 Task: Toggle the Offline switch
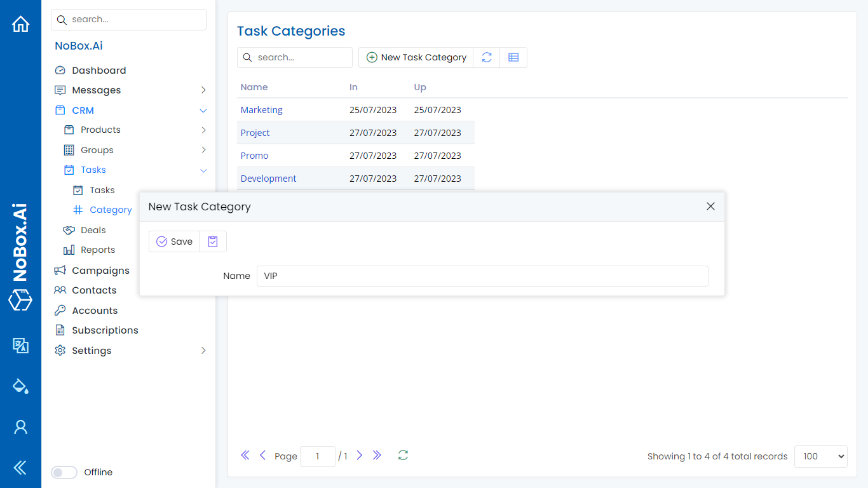(x=64, y=472)
